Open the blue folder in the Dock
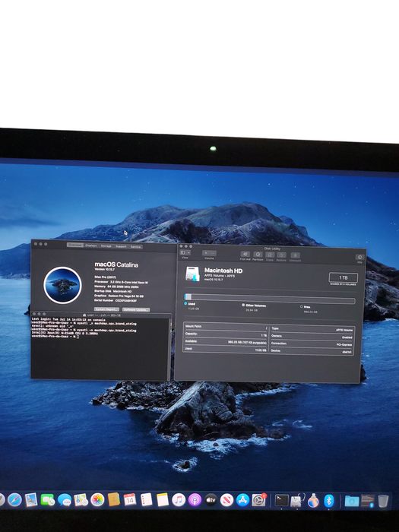The image size is (399, 532). click(x=351, y=501)
